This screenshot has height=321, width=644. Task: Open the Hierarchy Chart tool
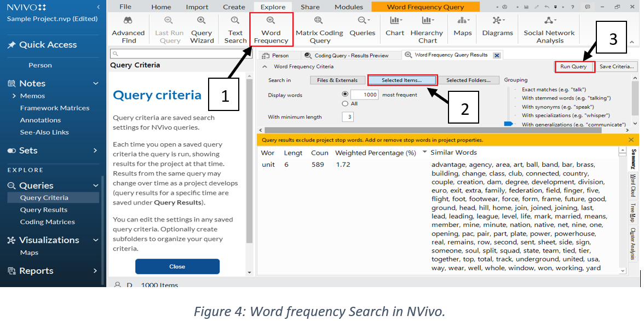427,33
